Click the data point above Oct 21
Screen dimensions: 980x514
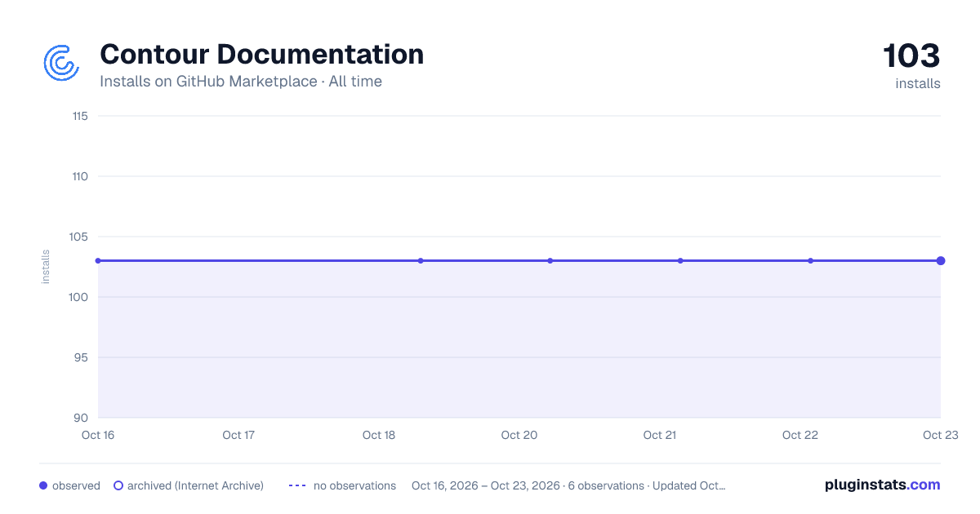pyautogui.click(x=680, y=261)
